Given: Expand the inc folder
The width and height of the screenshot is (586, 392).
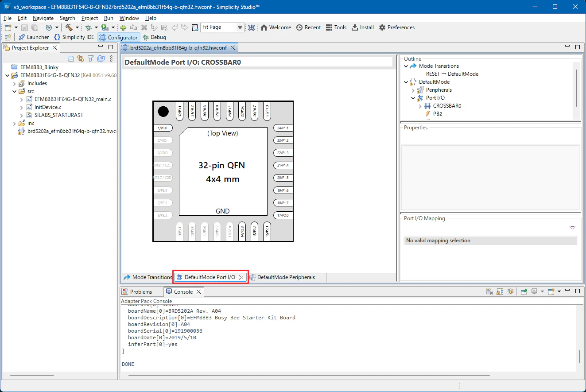Looking at the screenshot, I should [14, 123].
